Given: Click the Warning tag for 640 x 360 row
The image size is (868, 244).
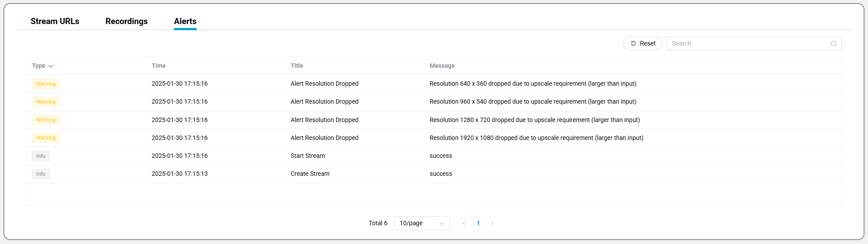Looking at the screenshot, I should pos(46,84).
